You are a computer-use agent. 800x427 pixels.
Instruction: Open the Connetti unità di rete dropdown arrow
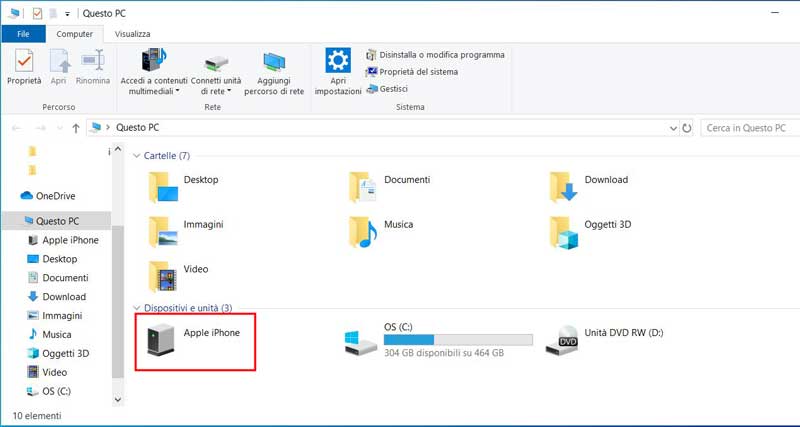point(229,91)
